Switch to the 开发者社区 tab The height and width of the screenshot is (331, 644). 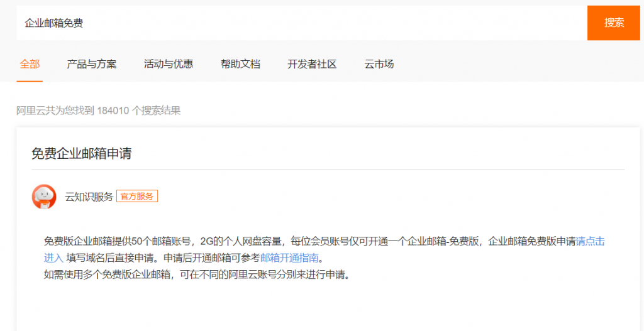point(312,63)
